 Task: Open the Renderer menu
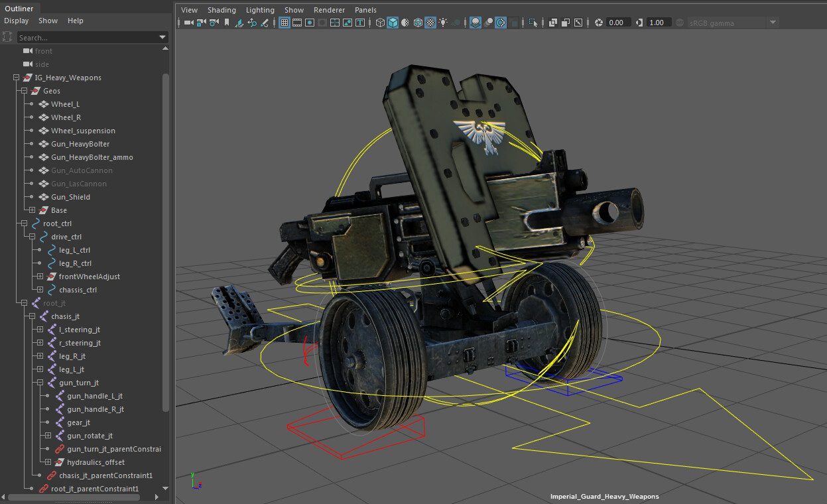point(329,9)
